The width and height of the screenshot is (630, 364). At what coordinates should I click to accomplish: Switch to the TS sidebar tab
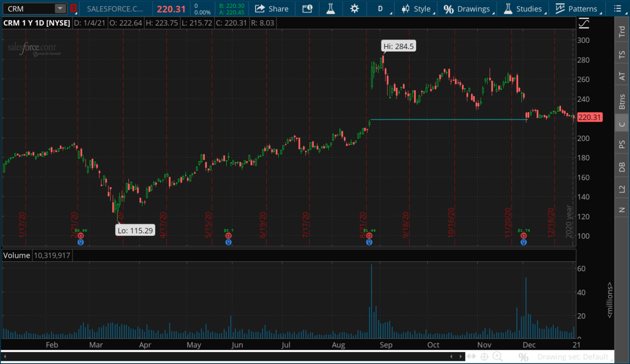(x=622, y=55)
